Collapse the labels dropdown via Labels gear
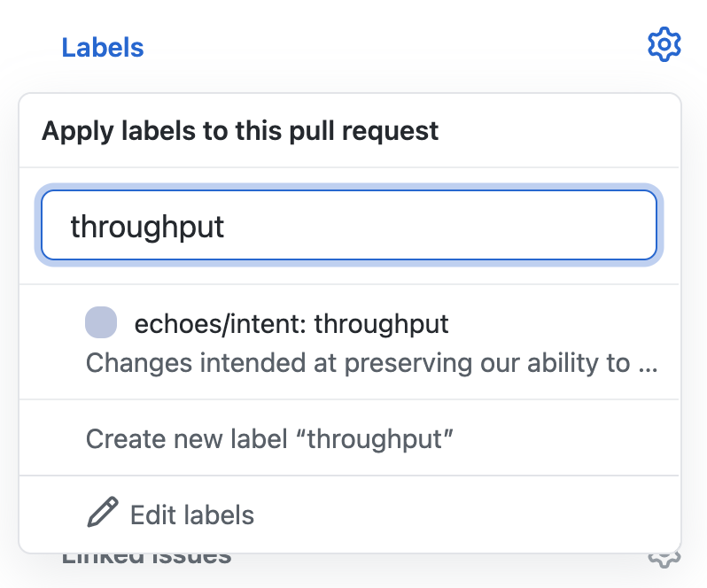707x588 pixels. click(x=664, y=44)
